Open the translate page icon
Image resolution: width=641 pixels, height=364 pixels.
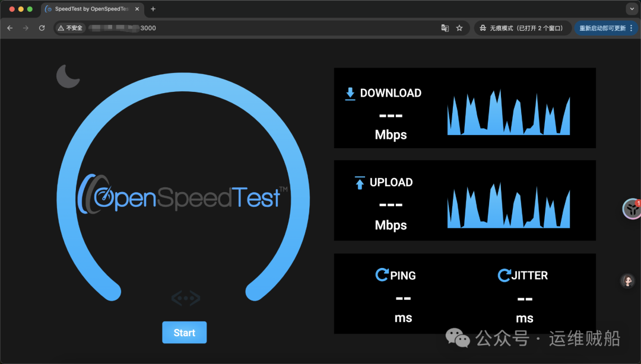pos(445,28)
